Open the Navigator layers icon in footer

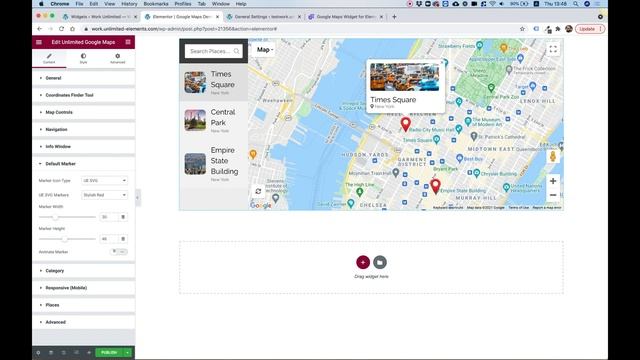(51, 353)
